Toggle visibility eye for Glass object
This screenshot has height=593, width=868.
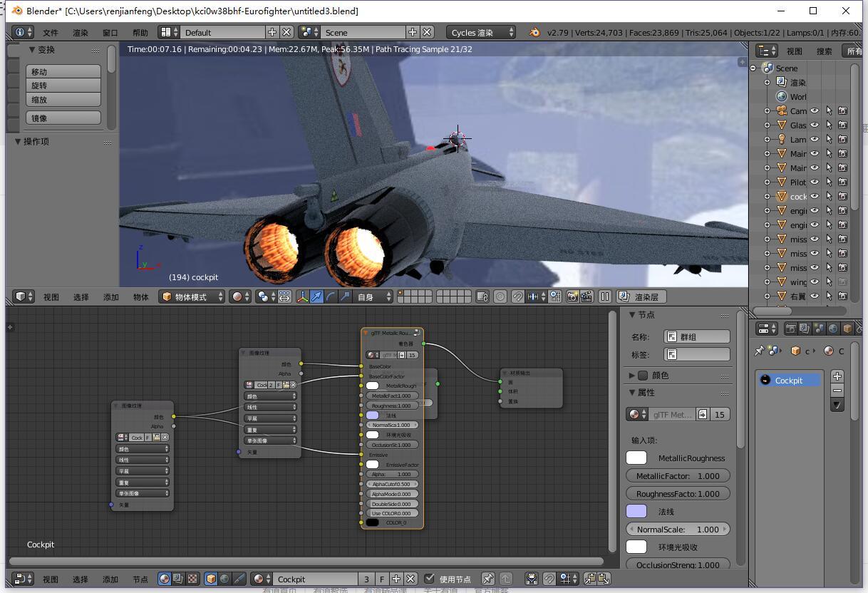pyautogui.click(x=815, y=125)
